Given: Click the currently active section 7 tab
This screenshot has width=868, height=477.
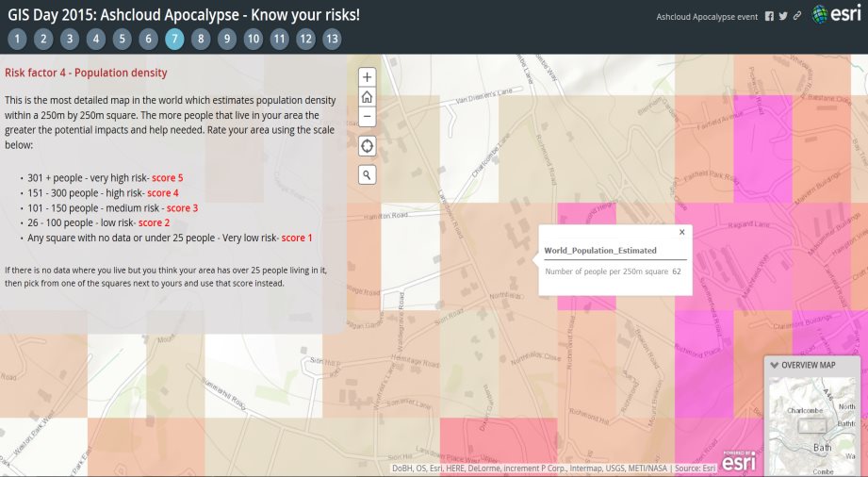Looking at the screenshot, I should point(174,39).
